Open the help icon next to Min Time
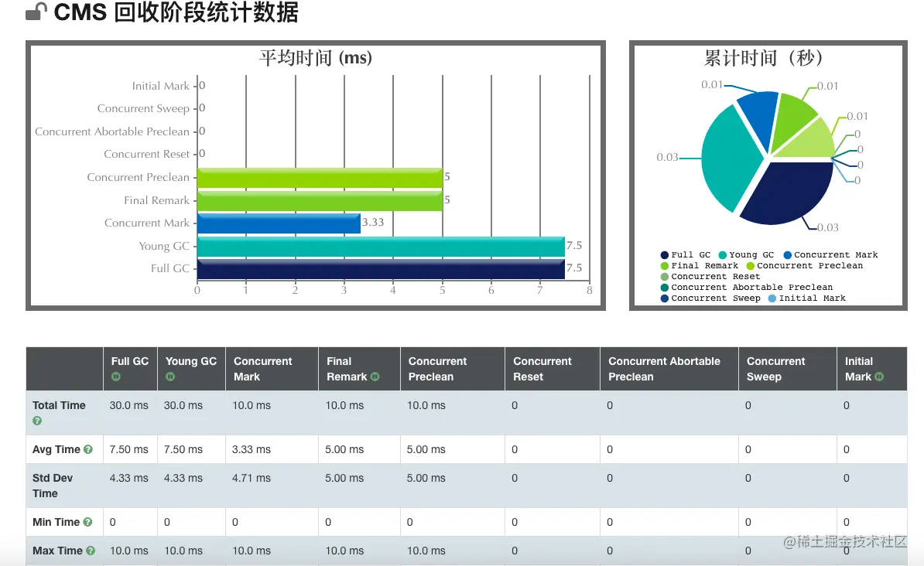 pyautogui.click(x=87, y=522)
